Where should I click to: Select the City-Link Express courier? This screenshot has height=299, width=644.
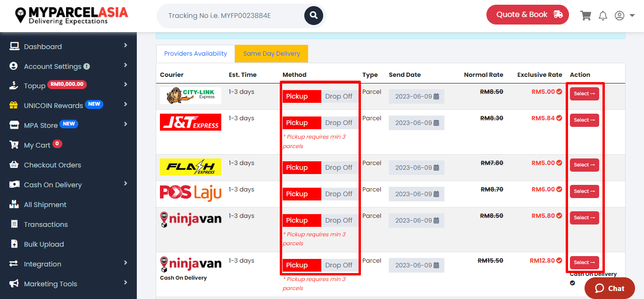click(585, 94)
